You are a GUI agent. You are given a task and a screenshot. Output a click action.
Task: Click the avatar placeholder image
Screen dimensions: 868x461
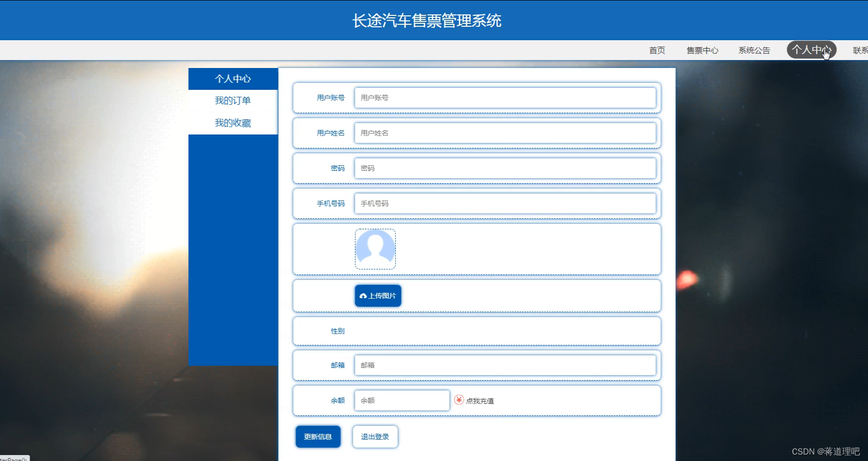pyautogui.click(x=375, y=249)
